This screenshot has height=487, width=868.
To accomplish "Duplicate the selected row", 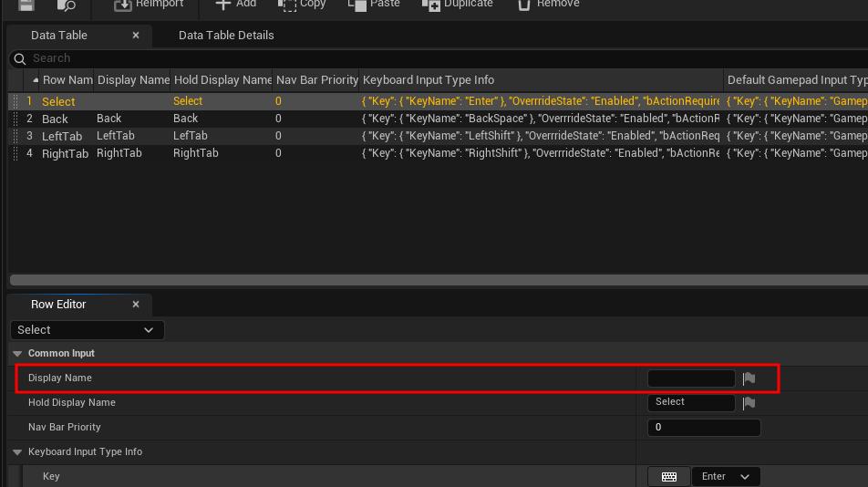I will pyautogui.click(x=457, y=5).
